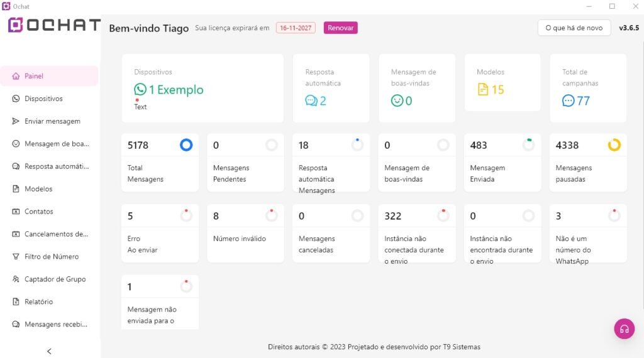
Task: Click the yellow document icon in Modelos card
Action: (483, 90)
